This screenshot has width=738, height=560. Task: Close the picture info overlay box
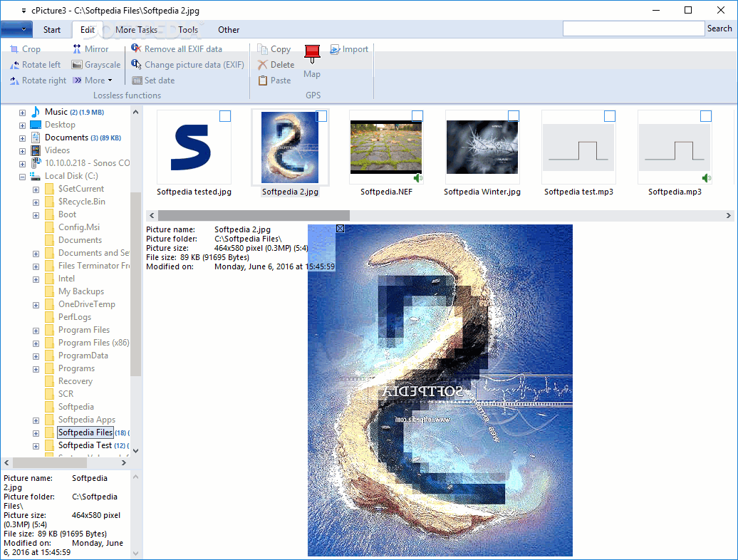point(341,228)
